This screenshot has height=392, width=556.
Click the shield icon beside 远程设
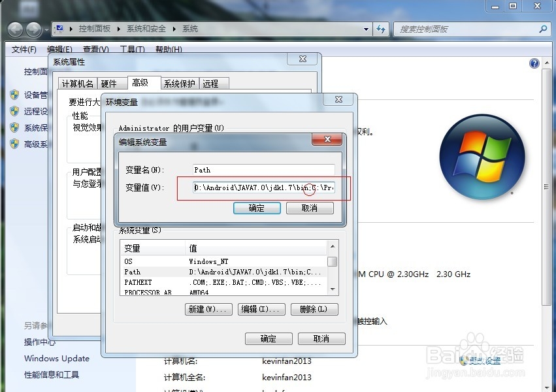[x=14, y=111]
